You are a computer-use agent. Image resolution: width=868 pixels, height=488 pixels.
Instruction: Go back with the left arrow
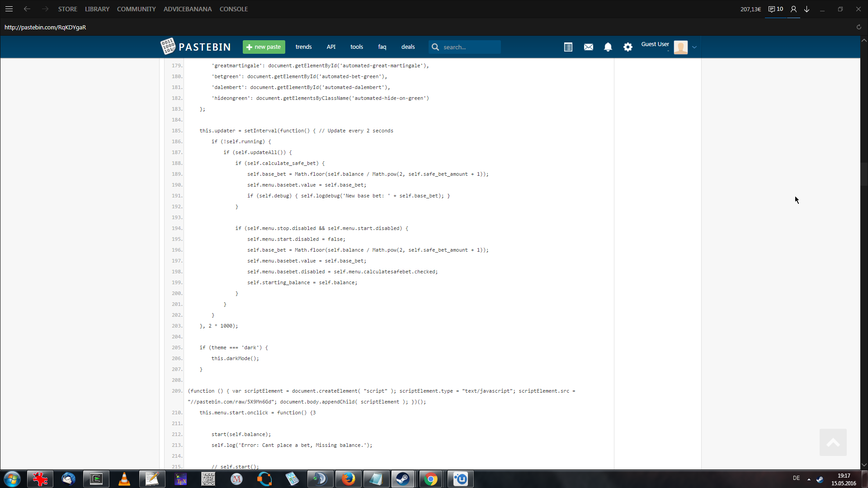[27, 9]
